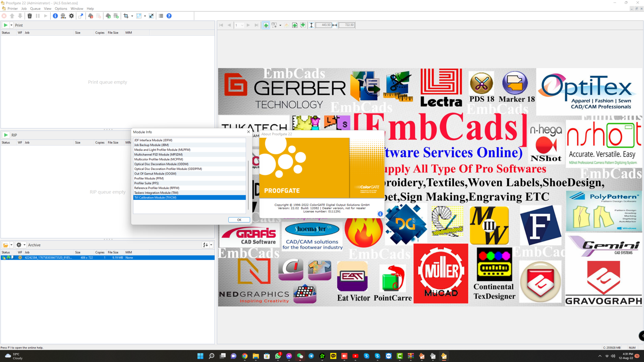Open the settings gear toolbar icon
Viewport: 644px width, 362px height.
pos(71,16)
